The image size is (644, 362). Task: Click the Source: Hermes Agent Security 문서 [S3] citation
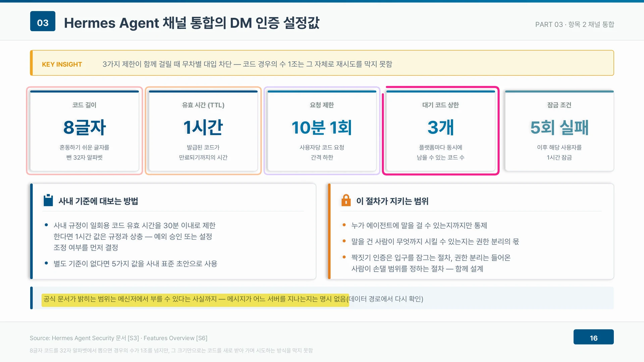point(84,338)
